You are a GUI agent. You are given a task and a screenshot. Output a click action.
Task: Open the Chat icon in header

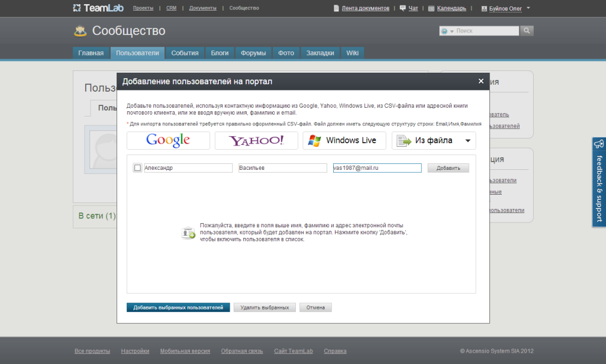pos(403,8)
